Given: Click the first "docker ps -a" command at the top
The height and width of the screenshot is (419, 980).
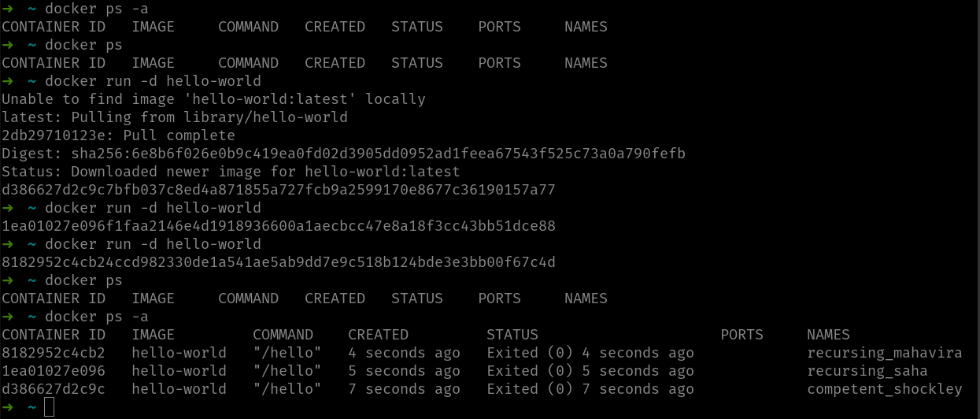Looking at the screenshot, I should (97, 9).
